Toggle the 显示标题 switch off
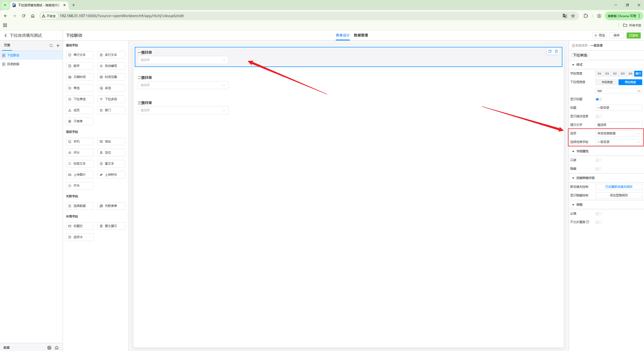This screenshot has width=644, height=351. point(598,99)
